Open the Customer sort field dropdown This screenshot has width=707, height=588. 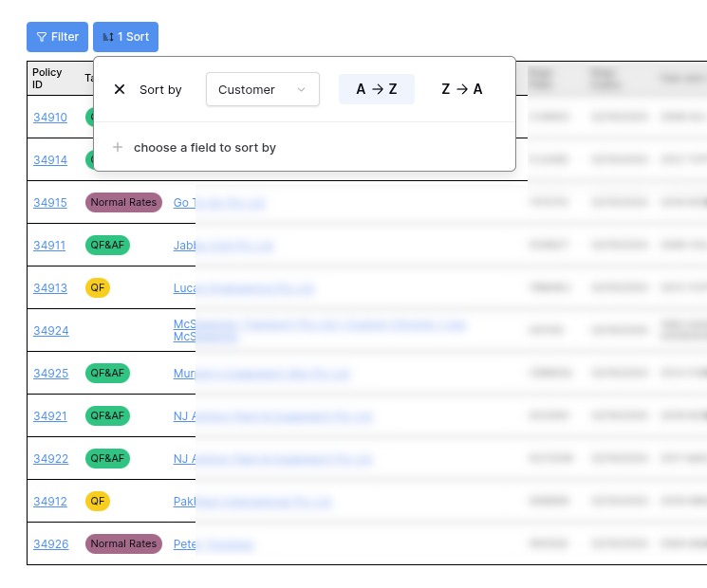click(x=262, y=89)
